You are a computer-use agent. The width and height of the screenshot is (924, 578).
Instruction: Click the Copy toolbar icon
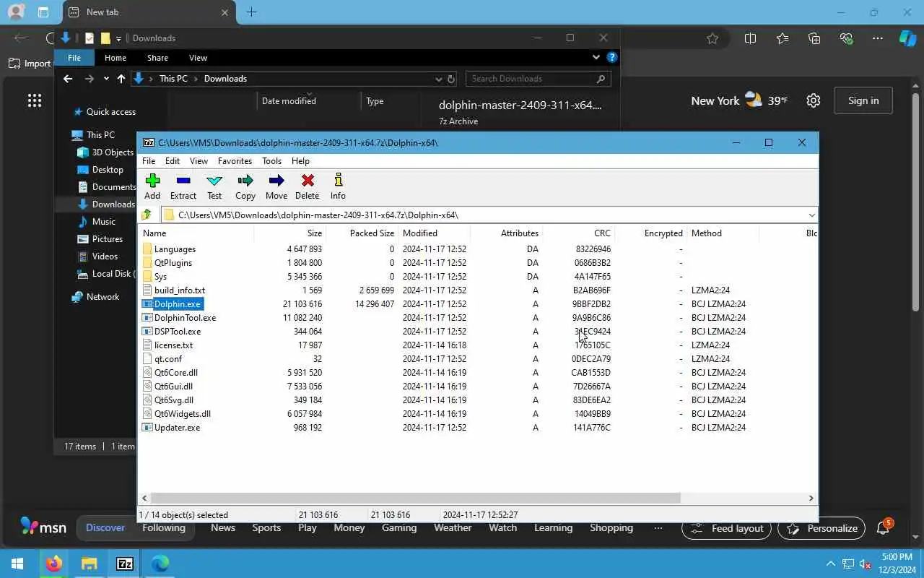(245, 186)
